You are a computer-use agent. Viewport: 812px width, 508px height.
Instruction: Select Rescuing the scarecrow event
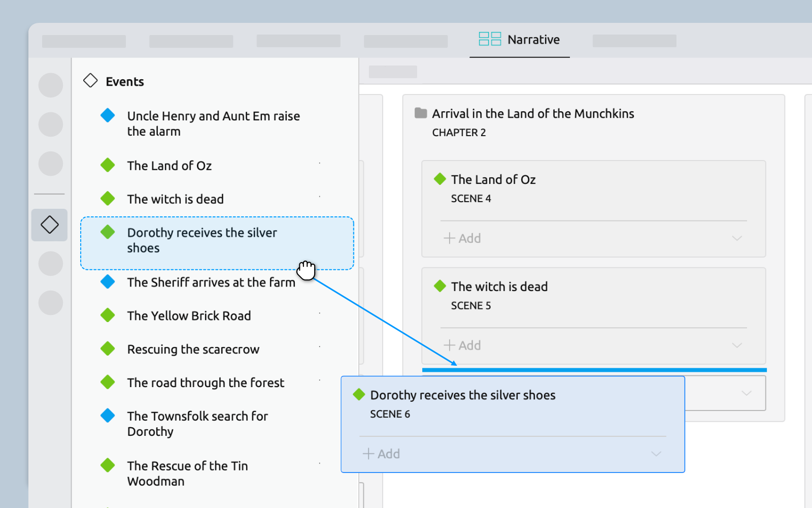[193, 349]
